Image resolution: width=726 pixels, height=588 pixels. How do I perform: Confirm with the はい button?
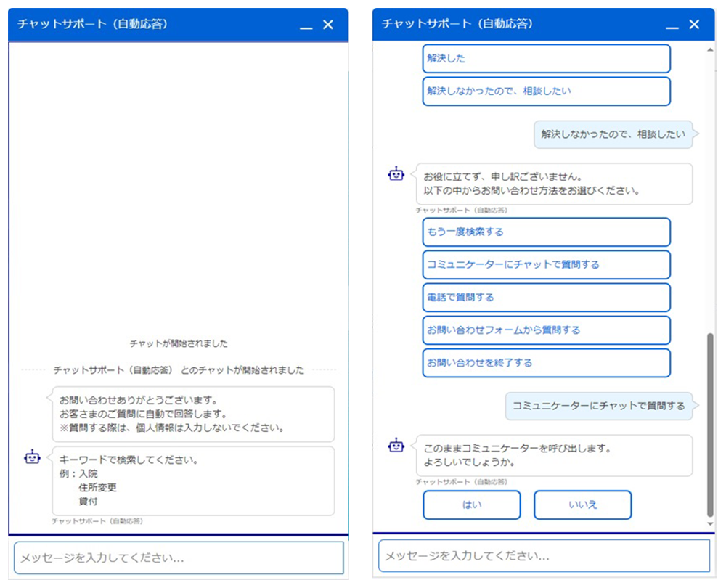point(472,505)
